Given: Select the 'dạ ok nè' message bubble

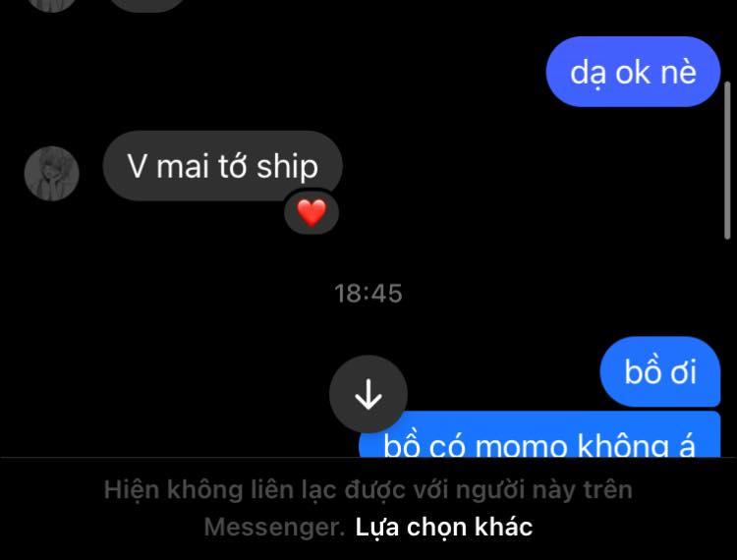Looking at the screenshot, I should (x=633, y=72).
